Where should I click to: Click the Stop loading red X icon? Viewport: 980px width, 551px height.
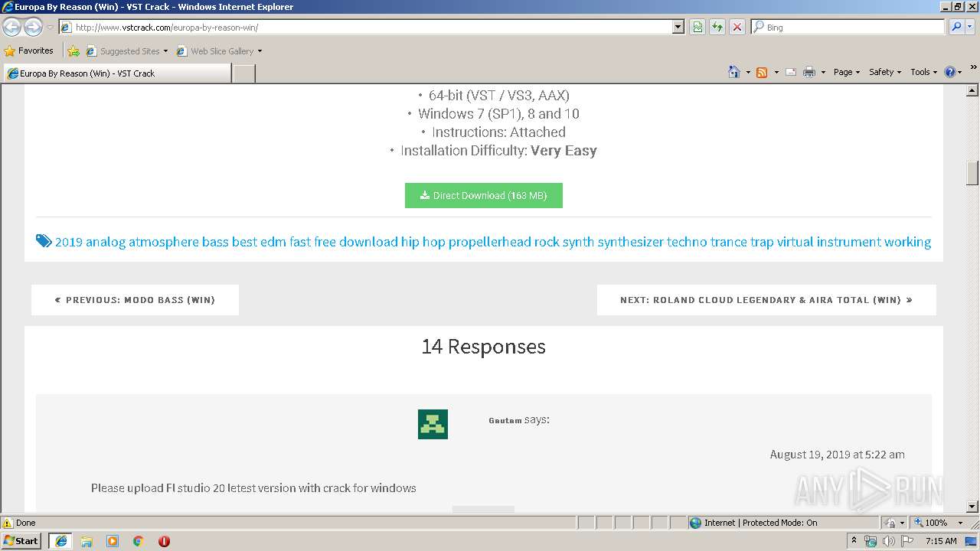(737, 27)
